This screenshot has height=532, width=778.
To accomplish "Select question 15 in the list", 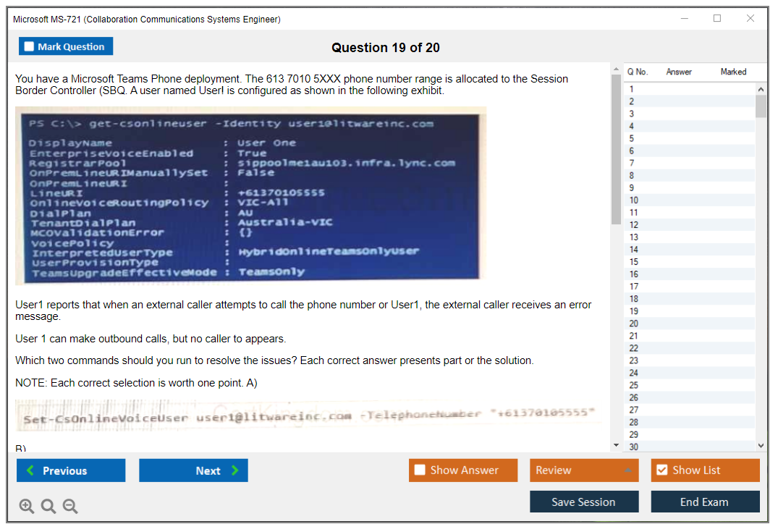I will point(690,262).
